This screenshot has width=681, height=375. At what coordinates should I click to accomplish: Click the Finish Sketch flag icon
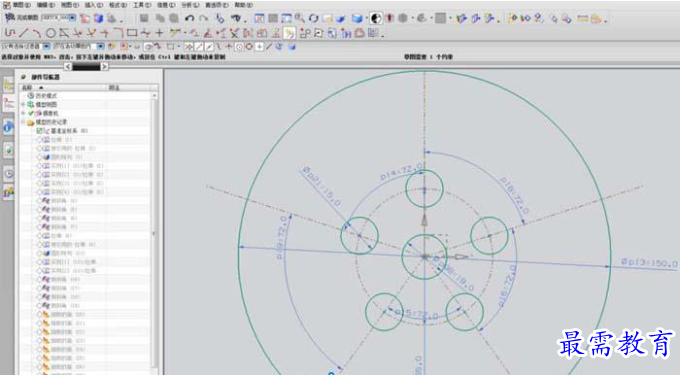[x=10, y=18]
